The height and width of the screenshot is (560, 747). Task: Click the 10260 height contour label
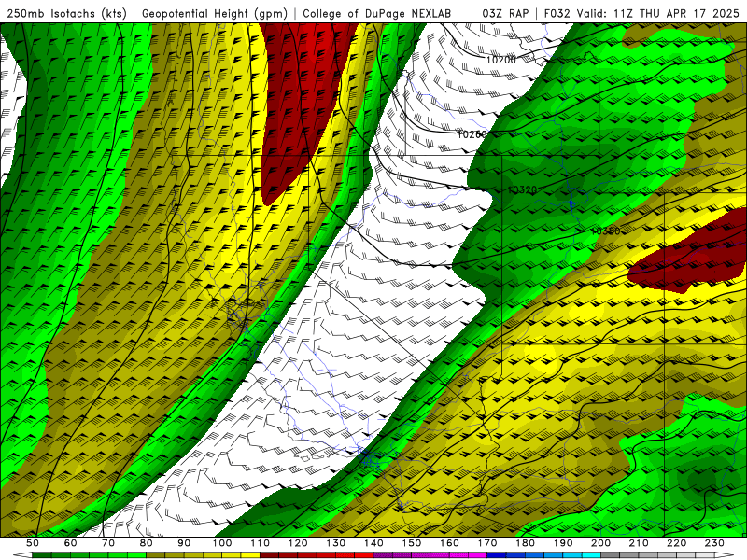(x=472, y=134)
